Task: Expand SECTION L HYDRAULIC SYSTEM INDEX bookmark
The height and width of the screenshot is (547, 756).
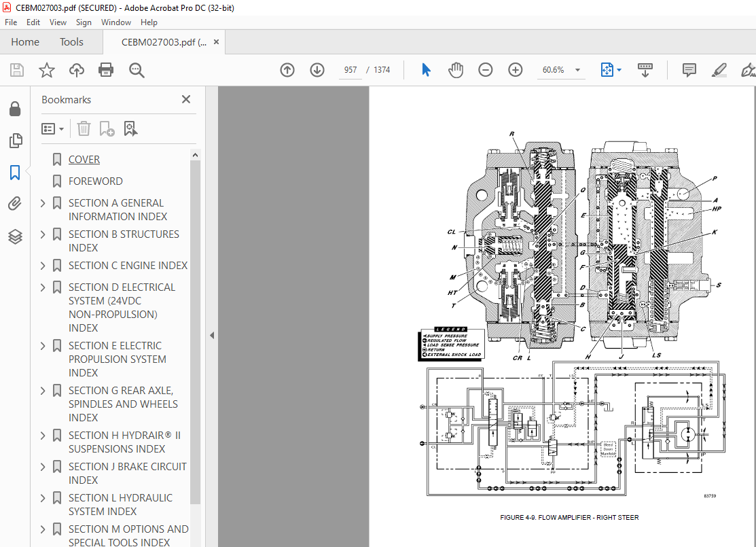Action: tap(43, 498)
